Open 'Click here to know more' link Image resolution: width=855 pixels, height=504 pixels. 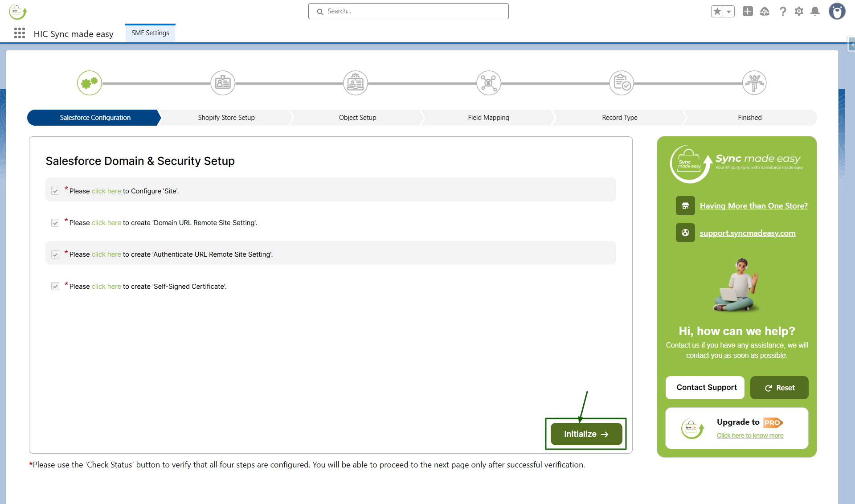[x=750, y=435]
